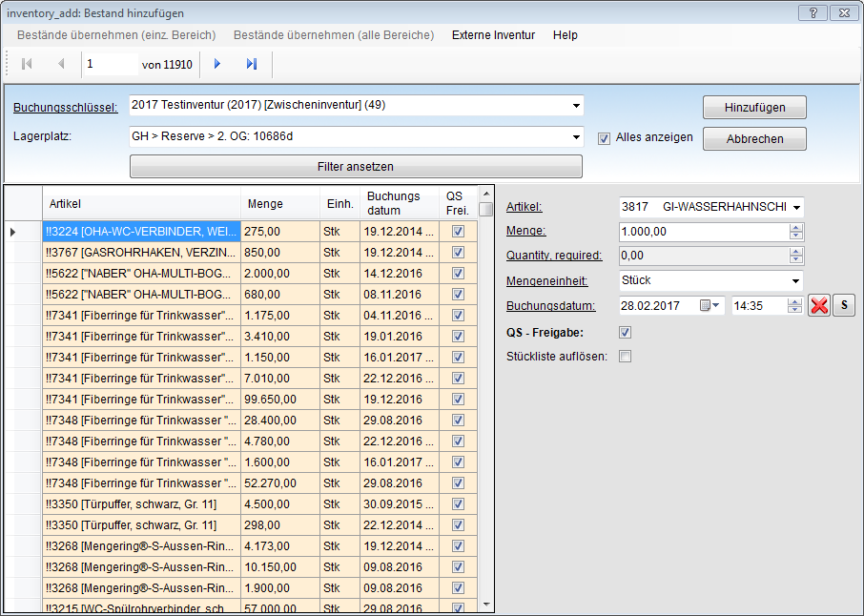
Task: Select row '!!3767 [GASROHRHAKEN, VERZIN...'
Action: click(x=241, y=253)
